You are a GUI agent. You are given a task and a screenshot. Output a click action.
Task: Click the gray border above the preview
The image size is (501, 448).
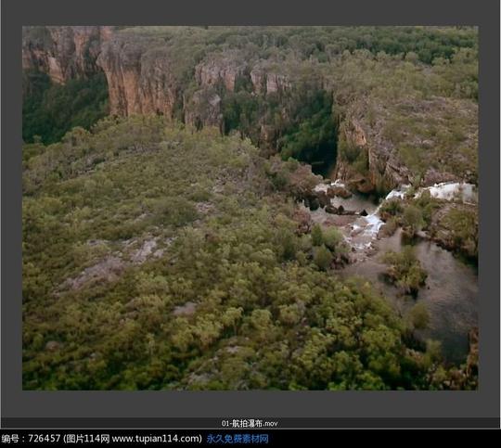click(x=250, y=13)
